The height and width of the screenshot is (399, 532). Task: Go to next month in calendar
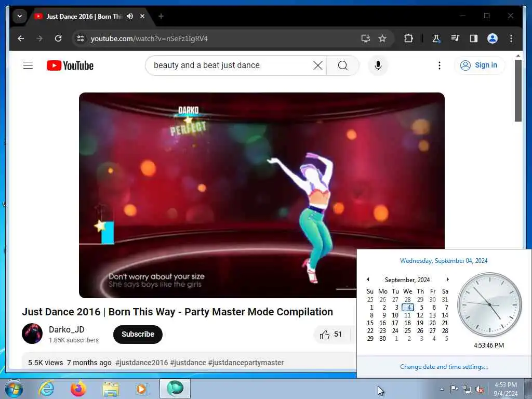pos(447,279)
